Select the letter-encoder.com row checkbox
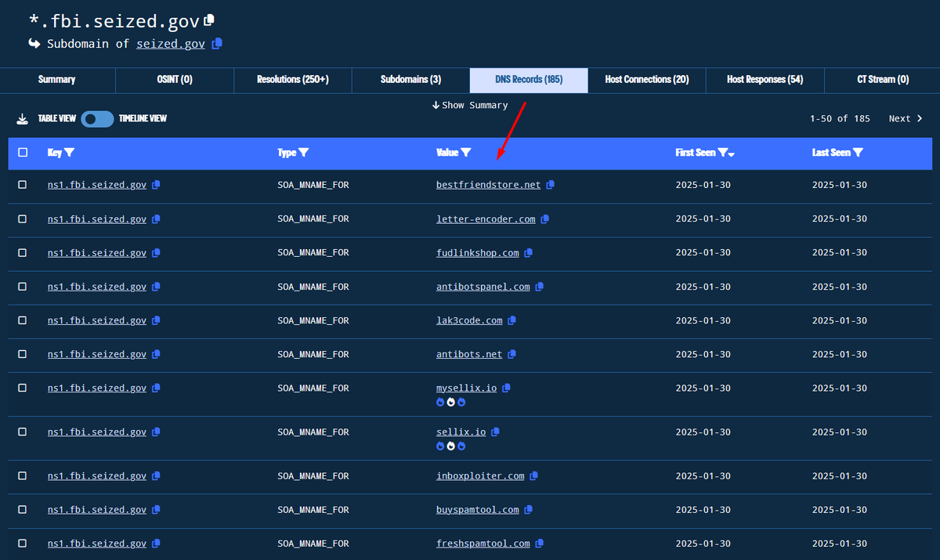Image resolution: width=940 pixels, height=560 pixels. click(22, 219)
